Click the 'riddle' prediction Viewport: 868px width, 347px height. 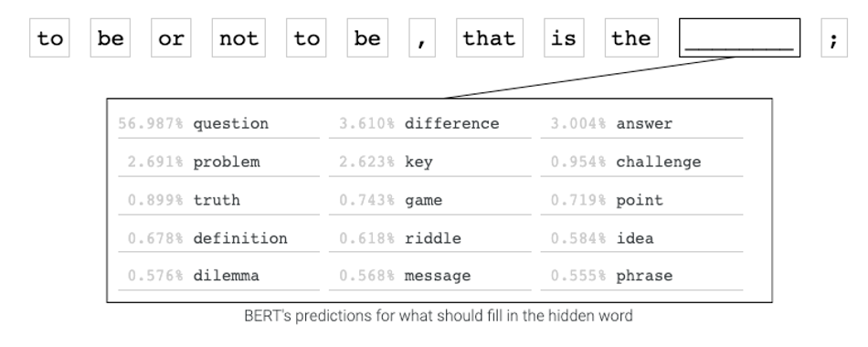point(429,238)
